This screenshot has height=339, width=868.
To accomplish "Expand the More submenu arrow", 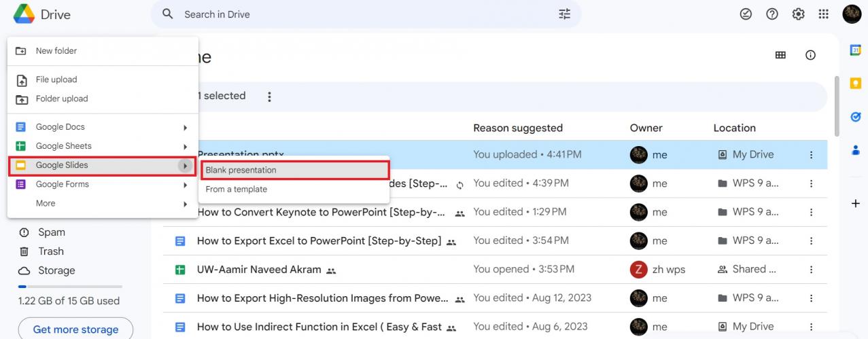I will click(x=184, y=203).
